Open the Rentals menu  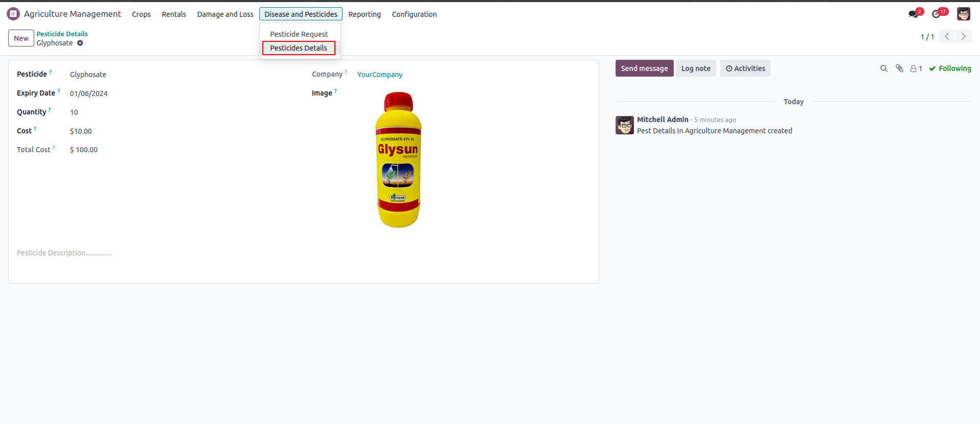(x=174, y=14)
